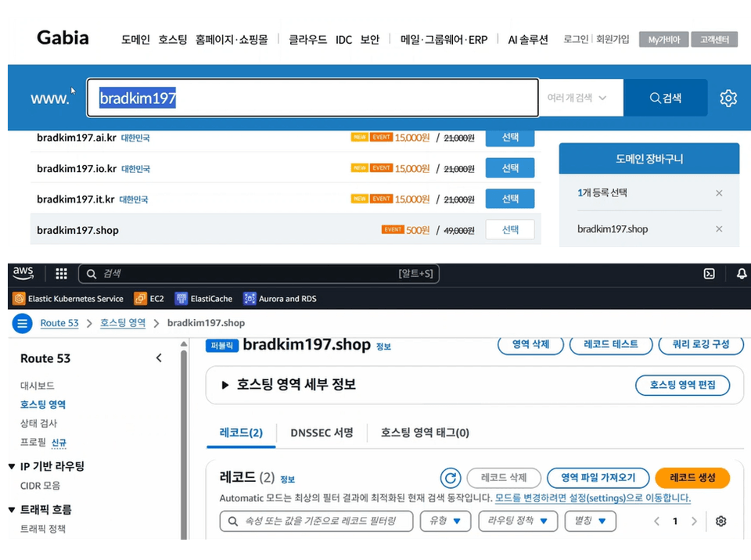Collapse the 트래픽 흐름 section
Image resolution: width=751 pixels, height=560 pixels.
pos(12,510)
